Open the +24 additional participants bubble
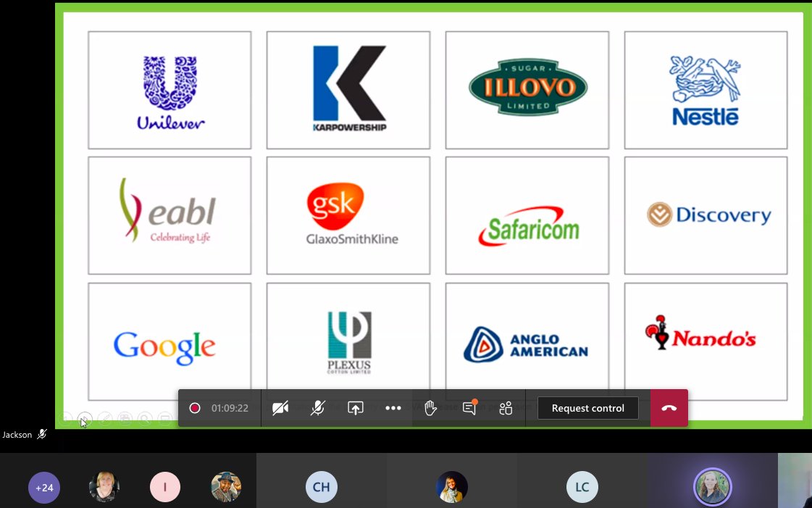The height and width of the screenshot is (508, 812). (44, 487)
